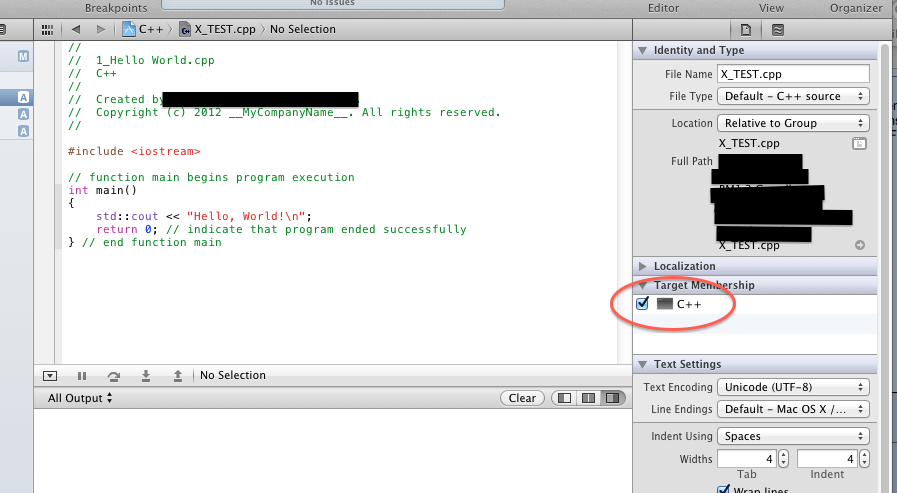The image size is (897, 493).
Task: Hide the debug area
Action: (x=50, y=376)
